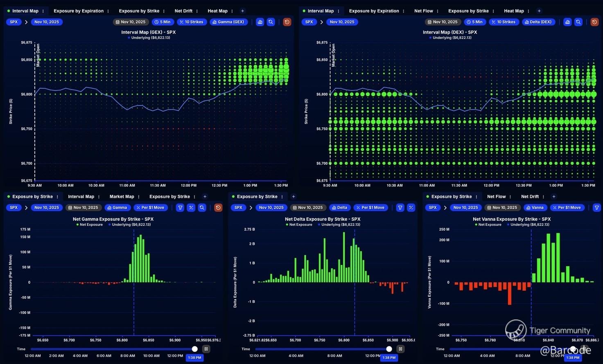Open the three-dot menu beside the Heat Map tab in the GEX panel
The width and height of the screenshot is (603, 364).
232,11
